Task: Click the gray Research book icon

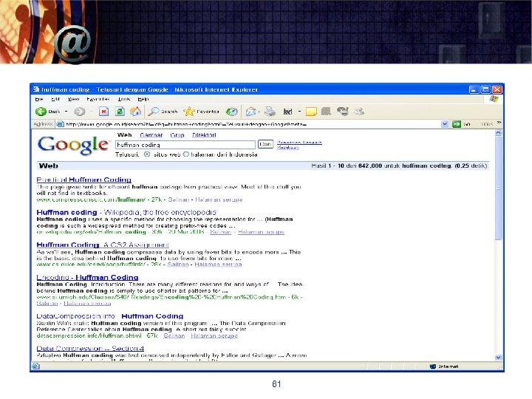Action: [x=326, y=112]
